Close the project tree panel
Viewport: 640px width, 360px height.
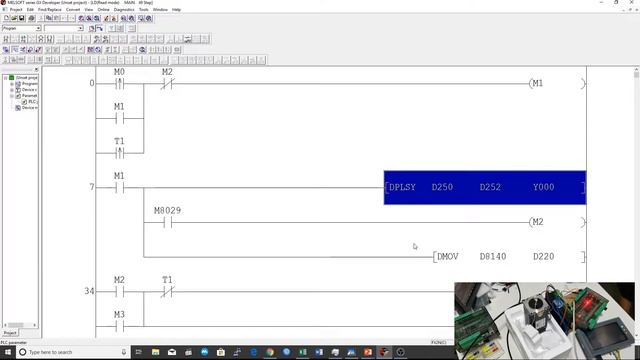(x=36, y=70)
